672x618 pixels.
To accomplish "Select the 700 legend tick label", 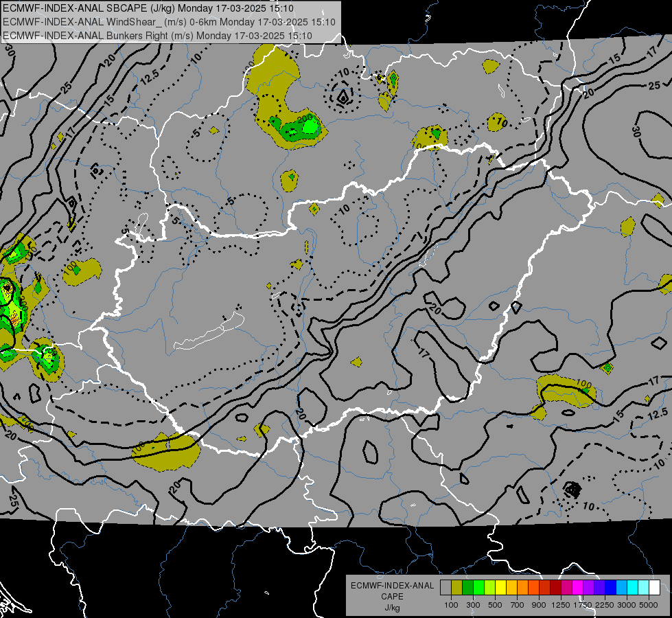I will [518, 605].
